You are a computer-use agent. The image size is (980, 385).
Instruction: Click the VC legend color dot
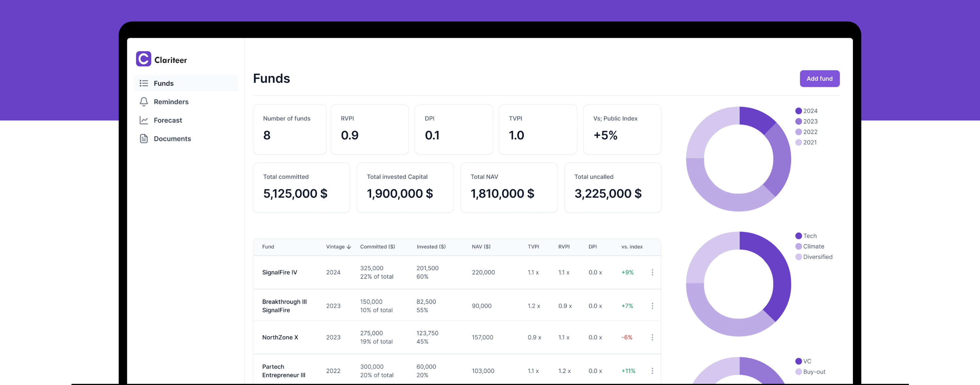pyautogui.click(x=798, y=361)
